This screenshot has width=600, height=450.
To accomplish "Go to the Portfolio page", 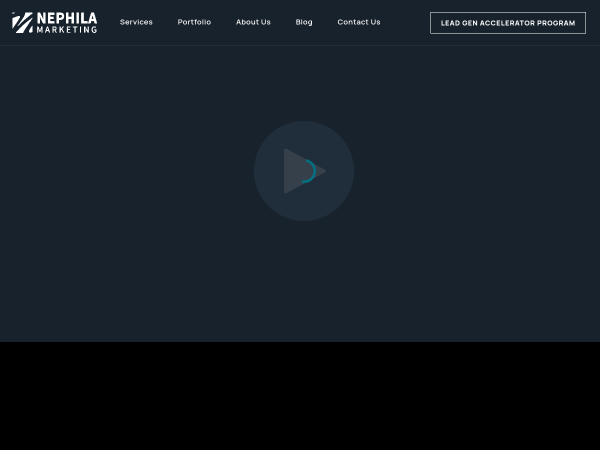I will pos(194,22).
